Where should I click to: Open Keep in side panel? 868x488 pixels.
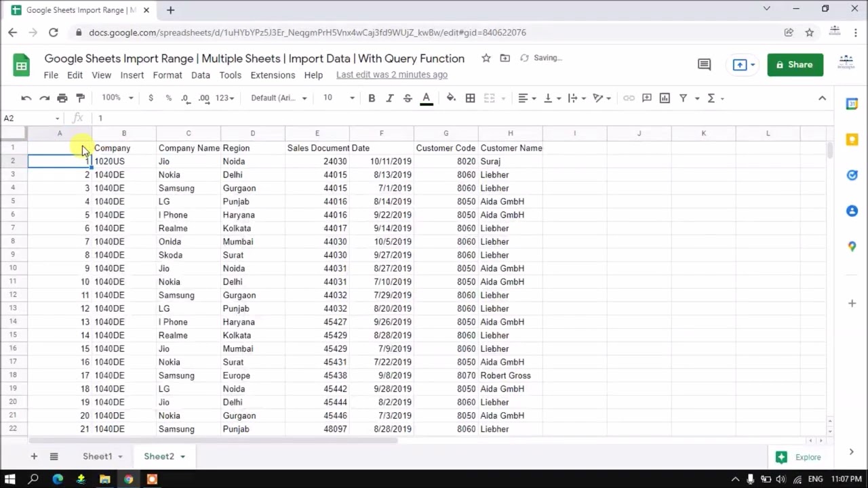click(x=852, y=139)
